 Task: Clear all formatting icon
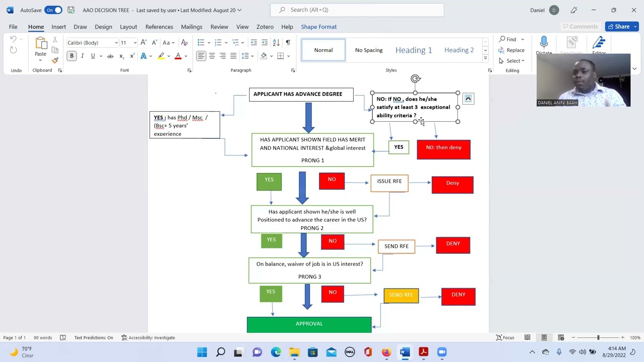pyautogui.click(x=184, y=42)
